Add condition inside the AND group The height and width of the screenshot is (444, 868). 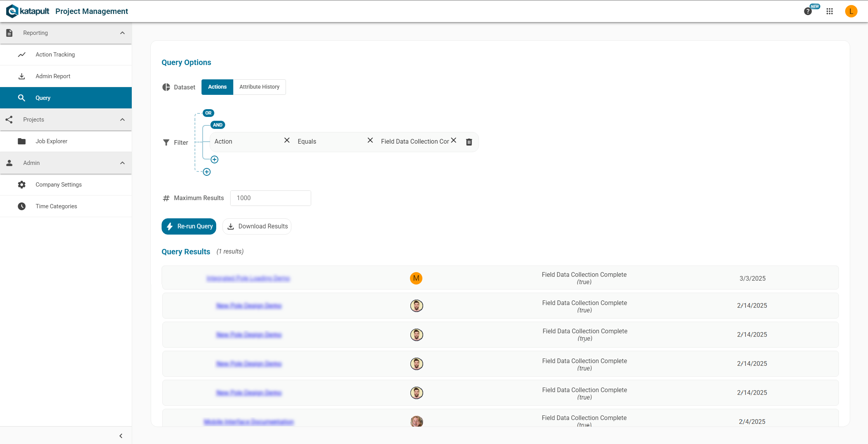tap(214, 159)
